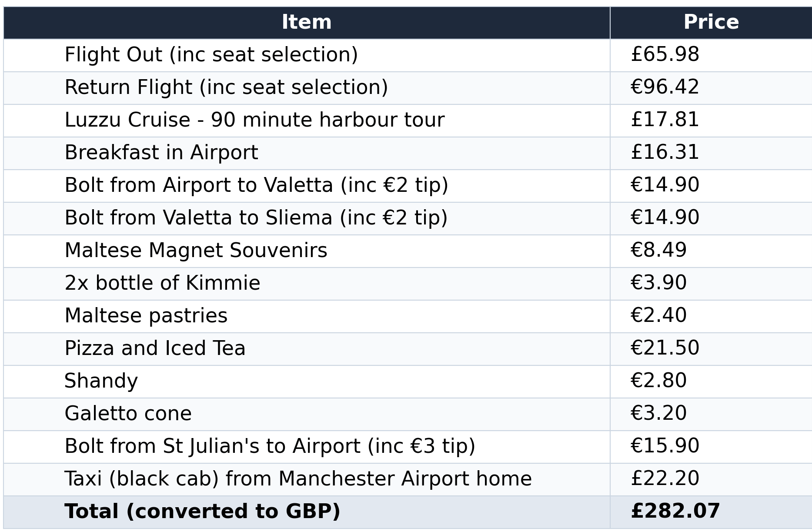The image size is (812, 532).
Task: Select the Maltese pastries cell
Action: pos(307,316)
